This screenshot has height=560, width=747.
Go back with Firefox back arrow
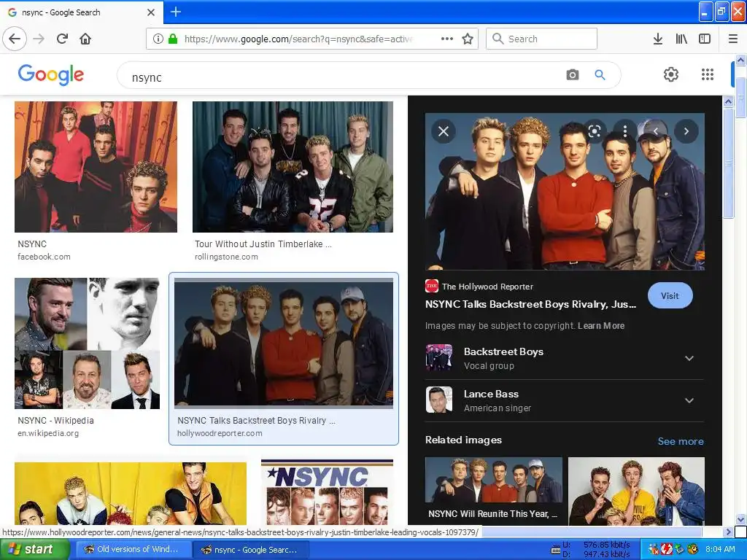tap(15, 39)
